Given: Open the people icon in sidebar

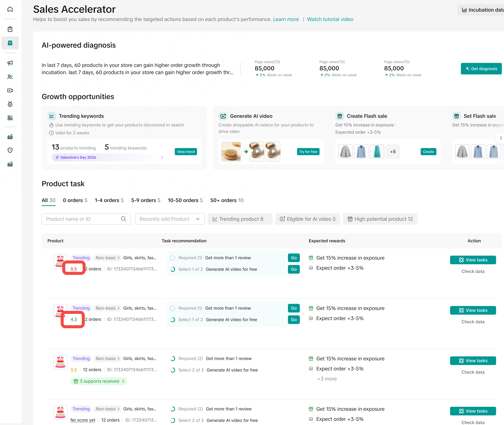Looking at the screenshot, I should tap(10, 77).
